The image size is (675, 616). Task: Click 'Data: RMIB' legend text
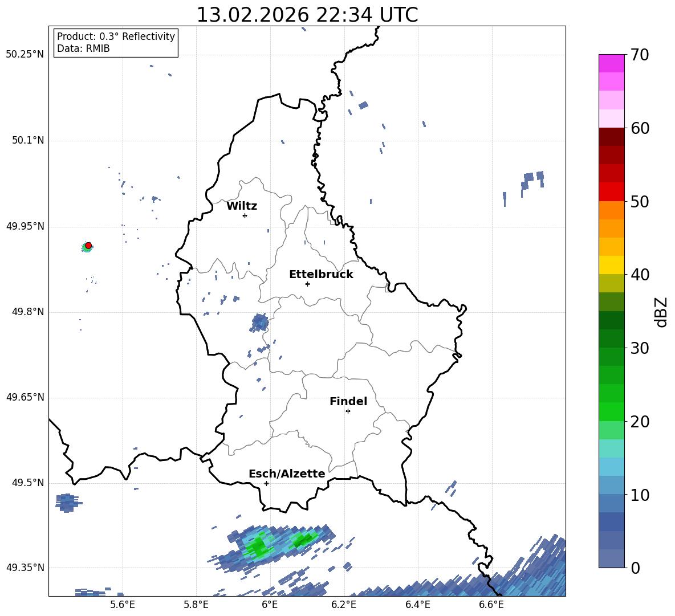(83, 48)
